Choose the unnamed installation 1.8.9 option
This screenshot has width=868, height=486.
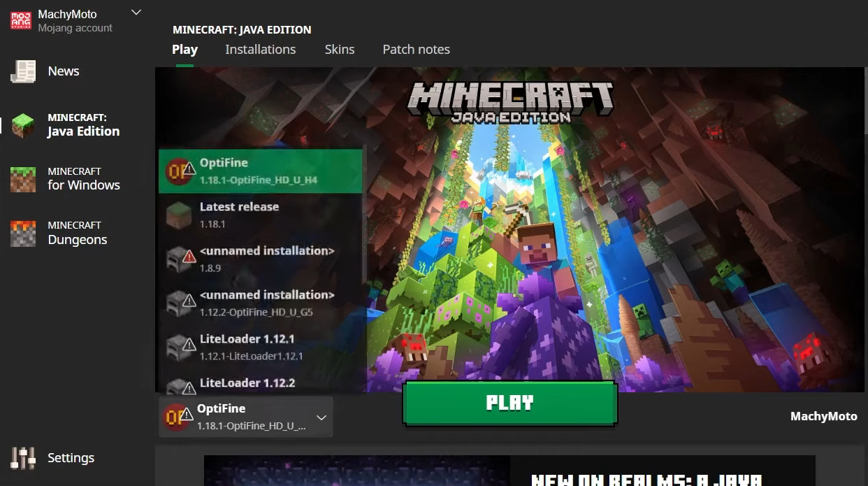tap(266, 259)
